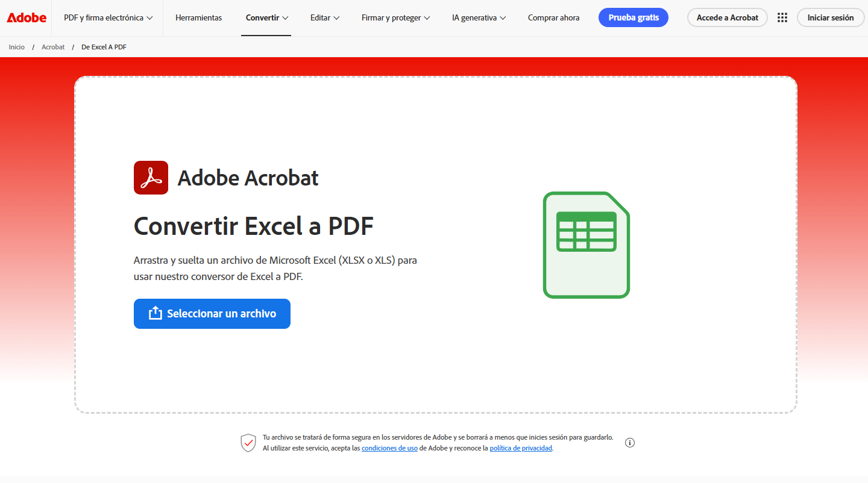868x483 pixels.
Task: Click the 'Convertir Excel a PDF' heading
Action: pyautogui.click(x=254, y=226)
